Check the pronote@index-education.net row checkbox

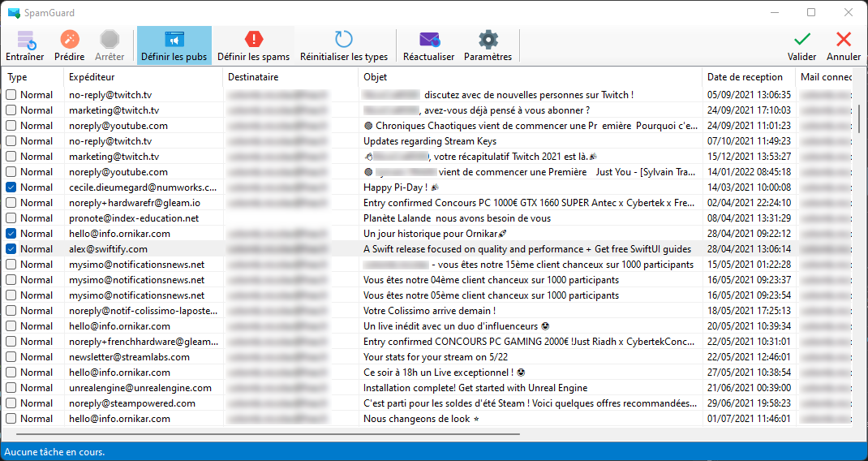pyautogui.click(x=11, y=218)
